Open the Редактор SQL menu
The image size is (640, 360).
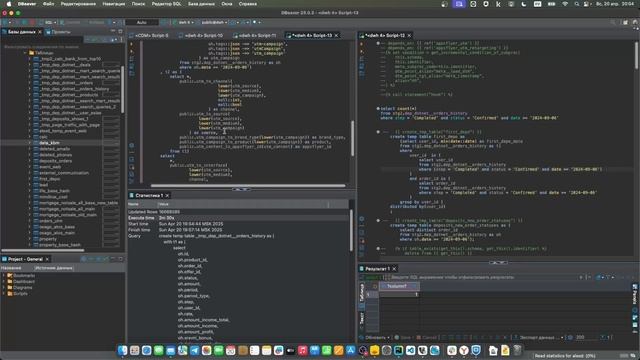[166, 4]
